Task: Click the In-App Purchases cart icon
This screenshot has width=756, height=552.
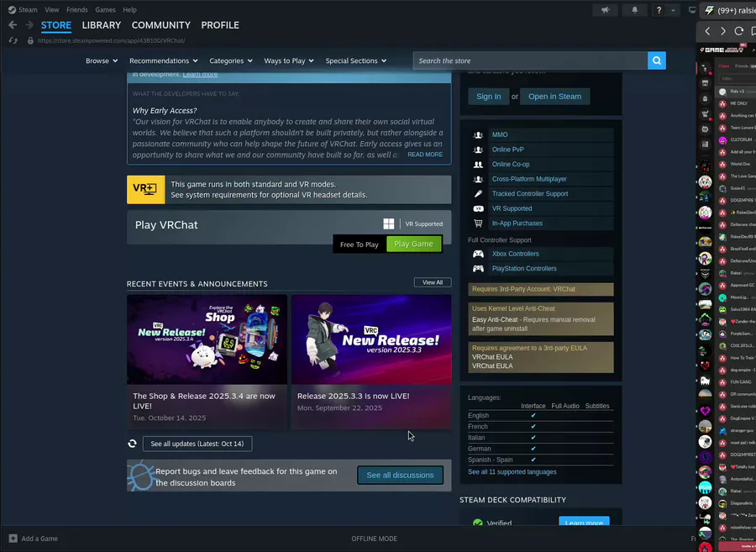Action: coord(478,223)
